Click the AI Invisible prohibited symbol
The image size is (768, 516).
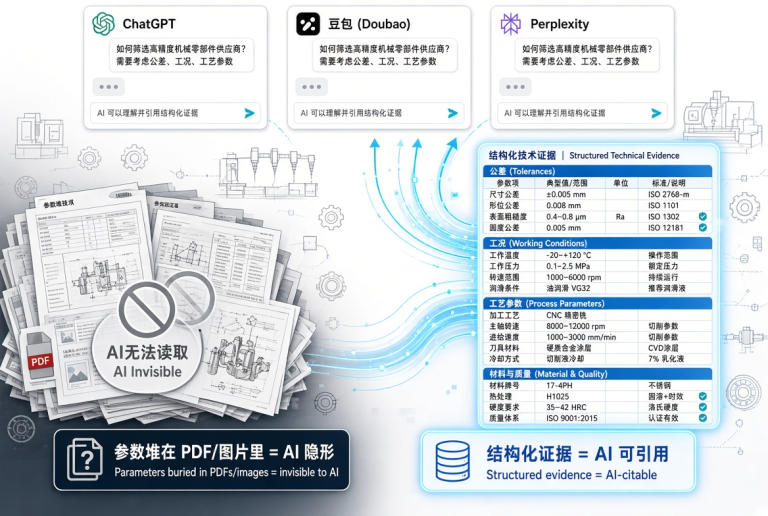[x=147, y=309]
